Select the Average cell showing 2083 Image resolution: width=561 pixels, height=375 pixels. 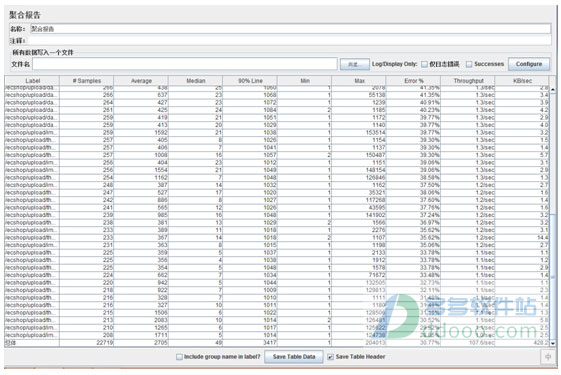point(141,320)
